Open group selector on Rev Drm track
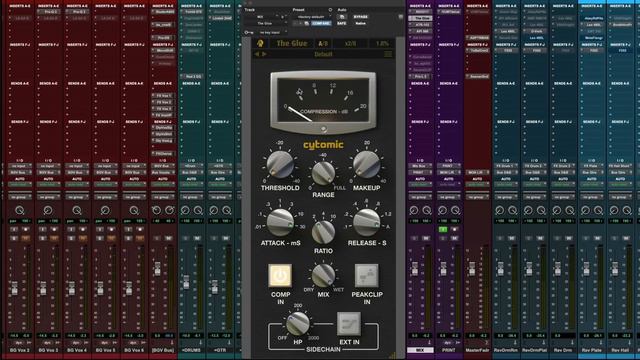 tap(562, 197)
